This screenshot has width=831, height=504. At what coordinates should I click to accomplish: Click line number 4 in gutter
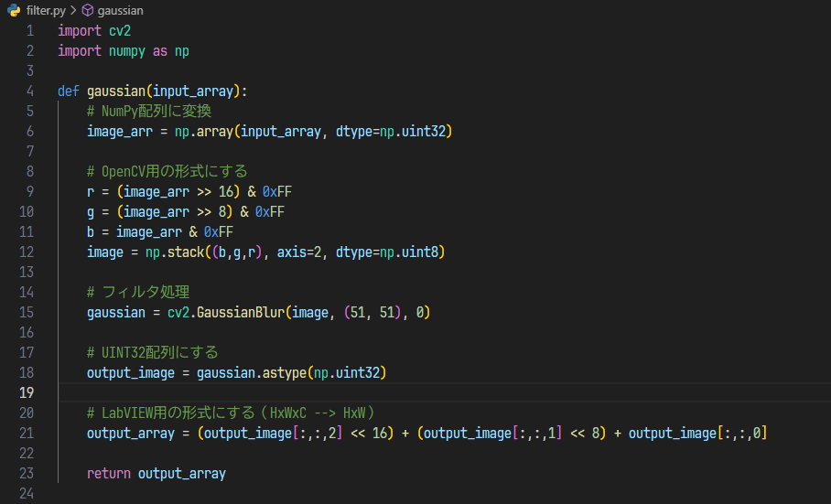30,91
